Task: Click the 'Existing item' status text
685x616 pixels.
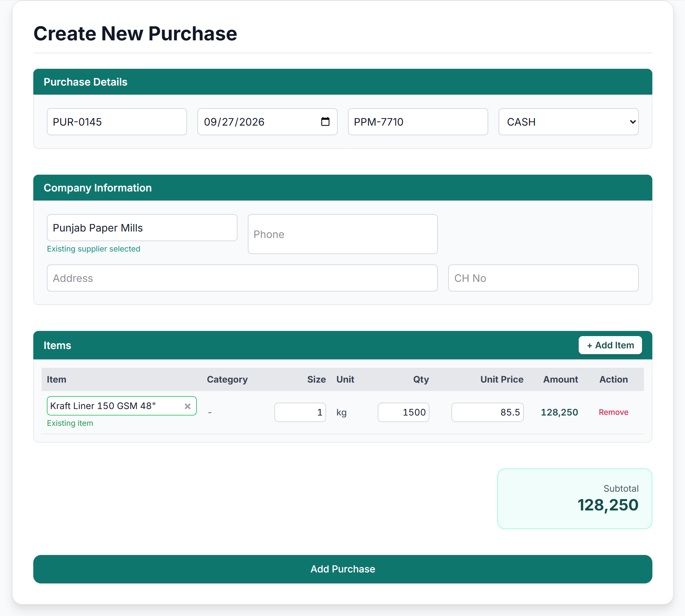Action: coord(70,423)
